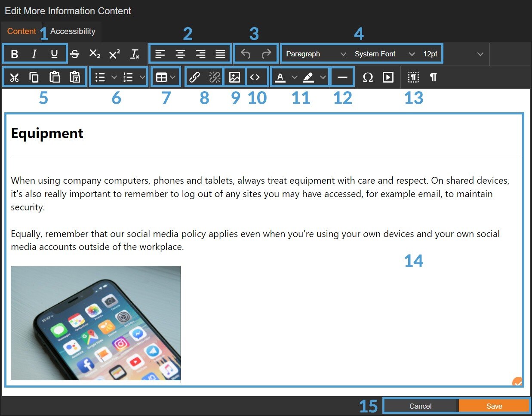Toggle italic formatting
532x416 pixels.
pos(34,54)
